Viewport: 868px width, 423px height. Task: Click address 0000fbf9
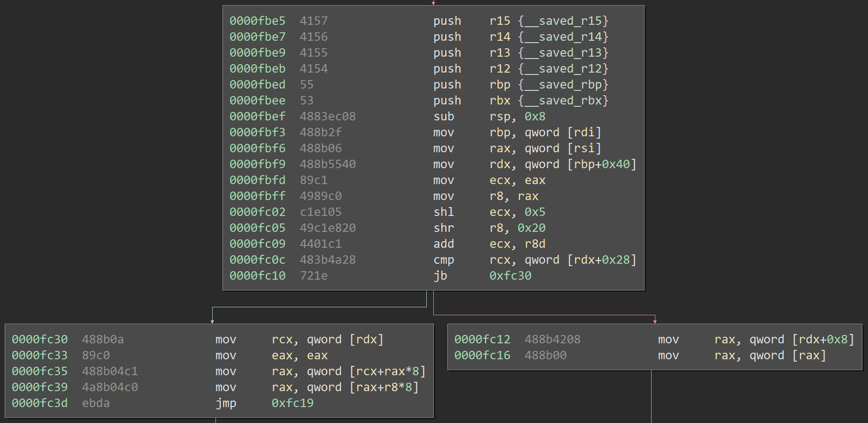[x=257, y=164]
